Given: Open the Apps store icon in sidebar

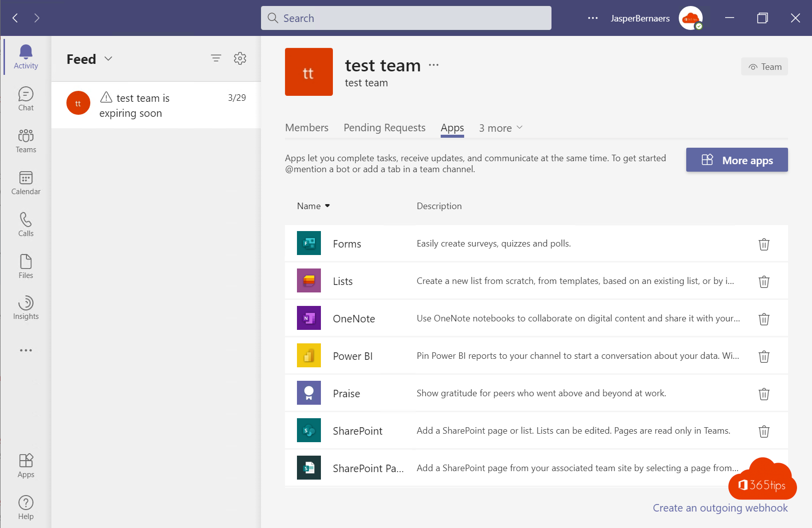Looking at the screenshot, I should [x=26, y=466].
